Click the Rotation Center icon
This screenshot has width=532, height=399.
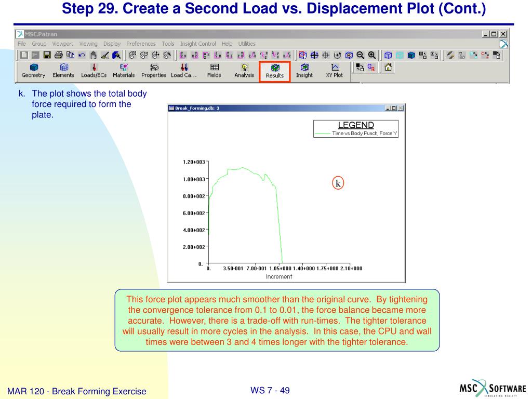point(337,55)
